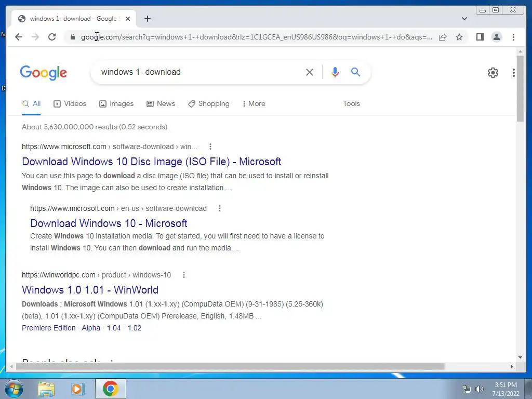Switch to Shopping results
Screen dimensions: 532x399
pyautogui.click(x=209, y=104)
